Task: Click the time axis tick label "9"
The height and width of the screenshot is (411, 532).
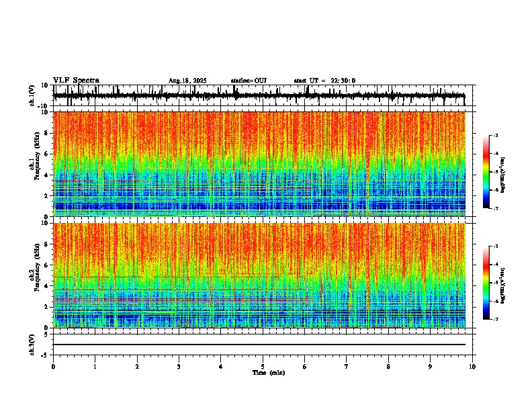Action: 430,367
